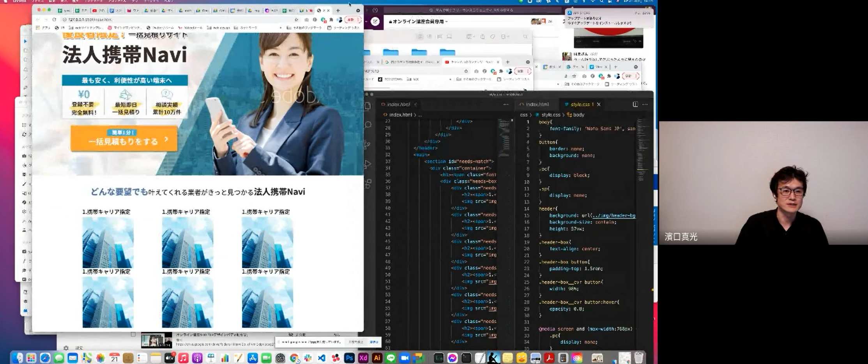Switch to Visual Studio Code in dock
This screenshot has width=868, height=364.
[x=322, y=358]
